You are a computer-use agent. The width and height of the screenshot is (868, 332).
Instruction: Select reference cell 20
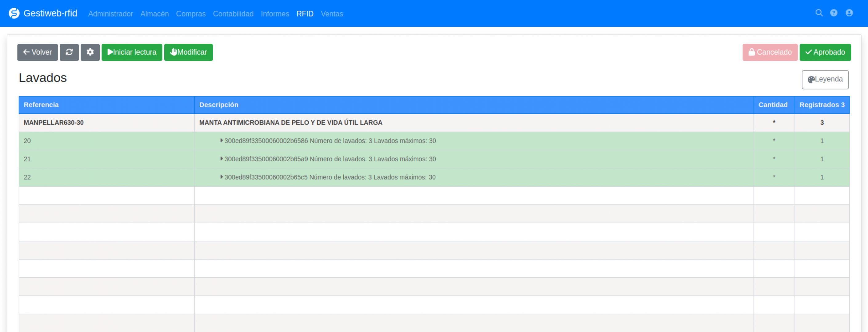(106, 141)
